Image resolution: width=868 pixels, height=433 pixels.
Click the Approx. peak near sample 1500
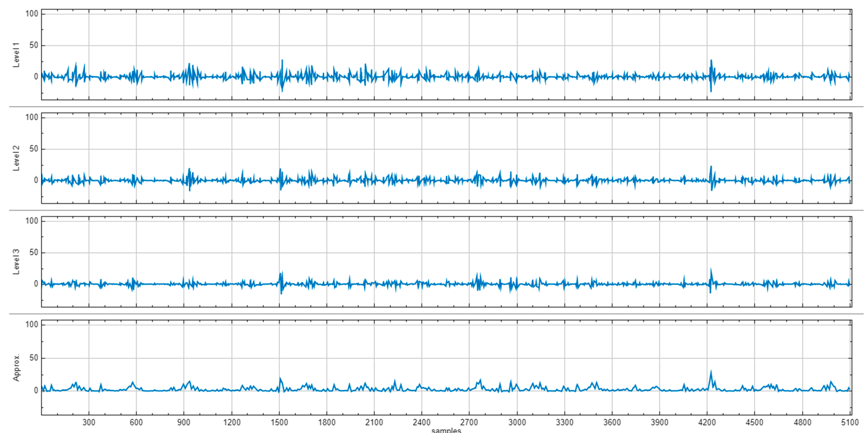[x=280, y=378]
